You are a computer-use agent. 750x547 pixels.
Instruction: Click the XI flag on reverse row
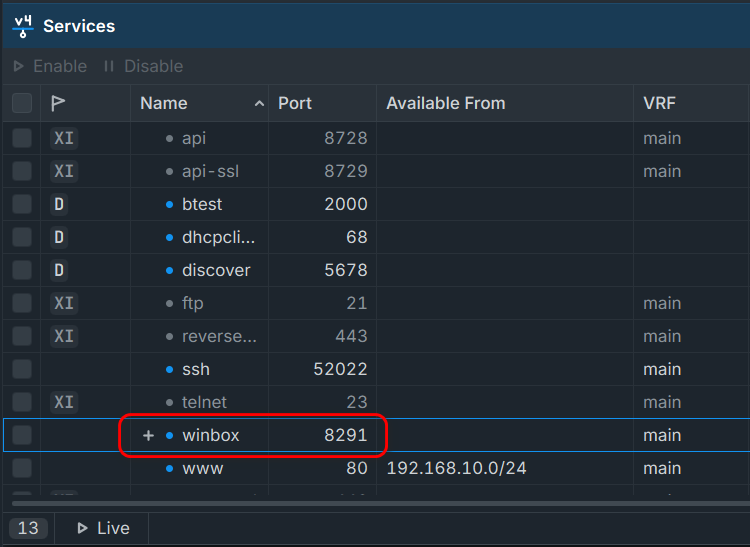point(64,336)
